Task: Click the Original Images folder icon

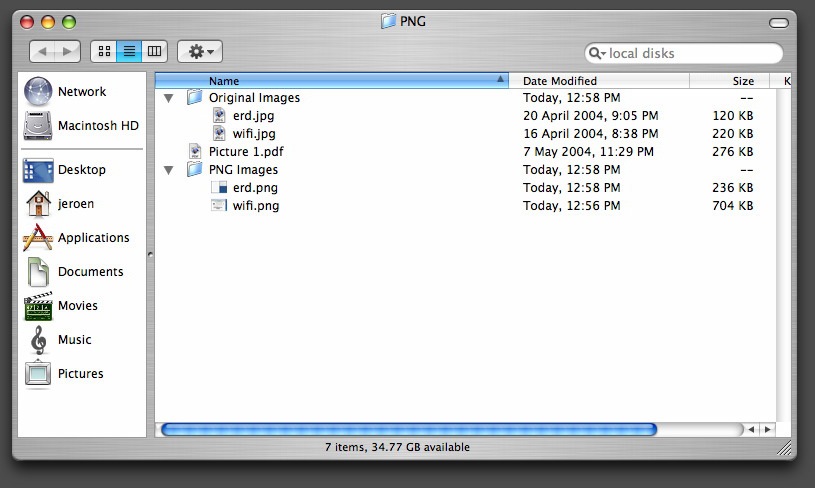Action: 194,97
